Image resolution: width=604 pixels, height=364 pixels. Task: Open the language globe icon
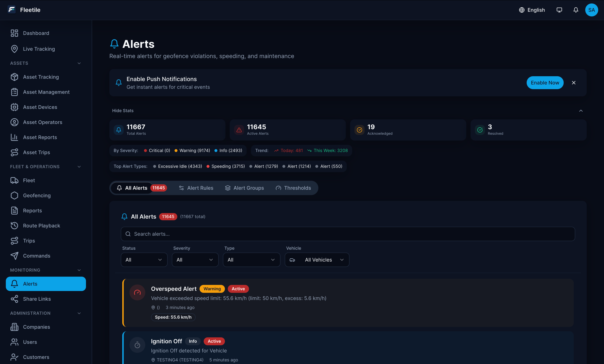coord(522,10)
